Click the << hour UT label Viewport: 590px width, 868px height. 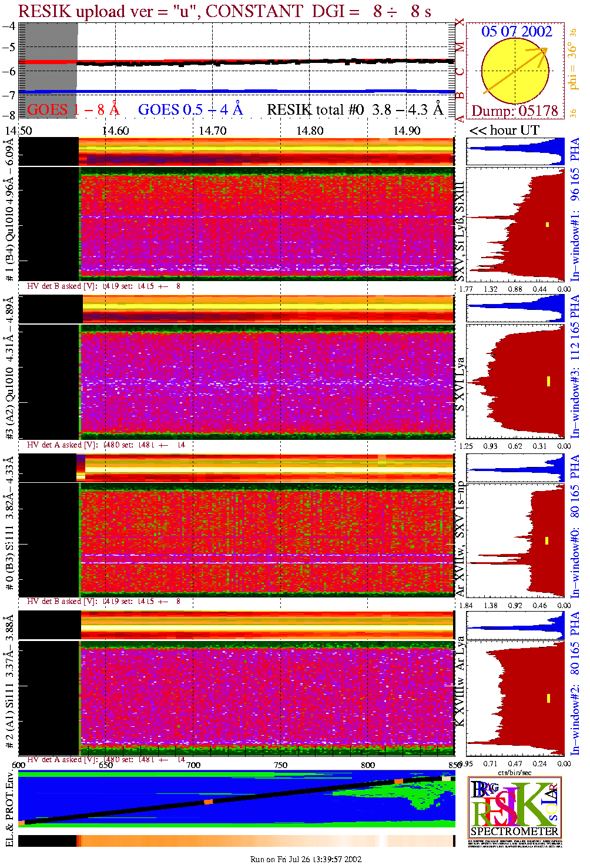(504, 131)
